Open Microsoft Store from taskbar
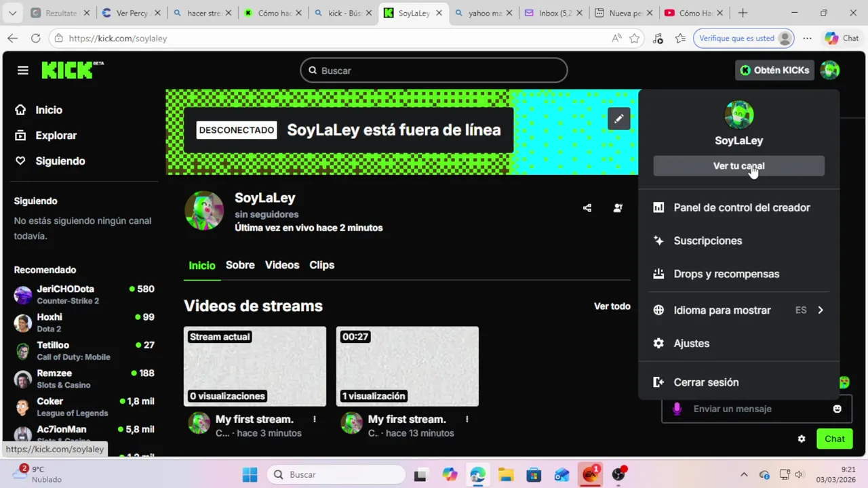Viewport: 868px width, 488px height. point(534,474)
